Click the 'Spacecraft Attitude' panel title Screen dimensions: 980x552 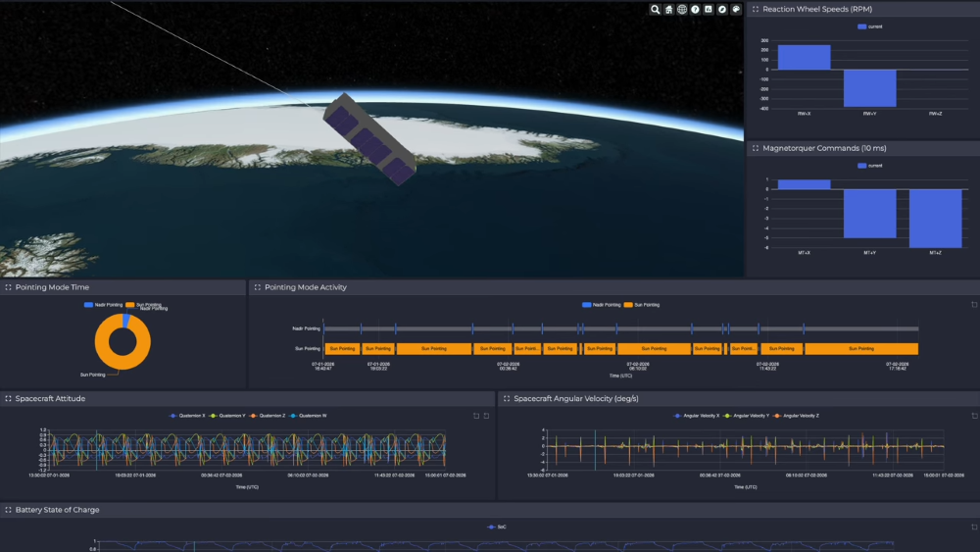[50, 398]
